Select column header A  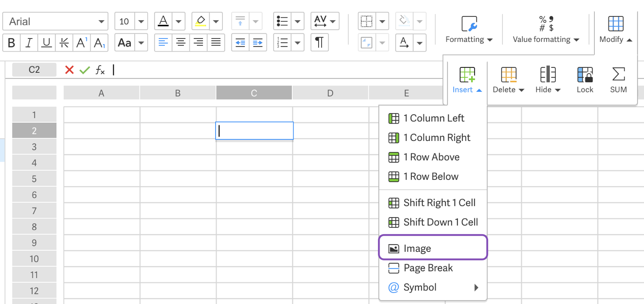pos(101,93)
